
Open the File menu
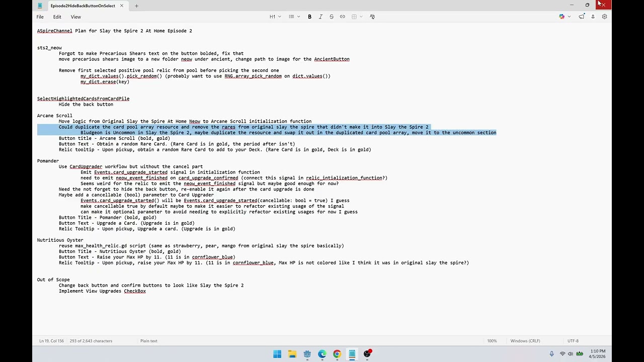coord(40,17)
